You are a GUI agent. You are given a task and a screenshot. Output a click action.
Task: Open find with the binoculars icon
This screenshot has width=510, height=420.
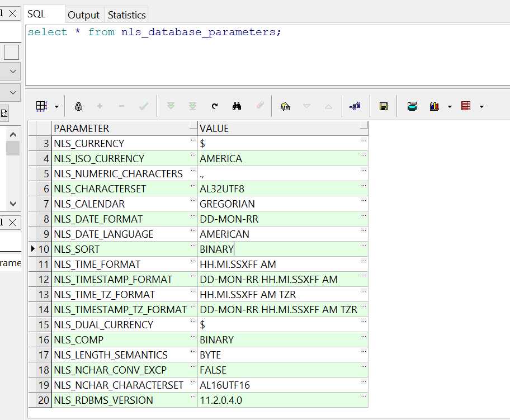coord(237,106)
